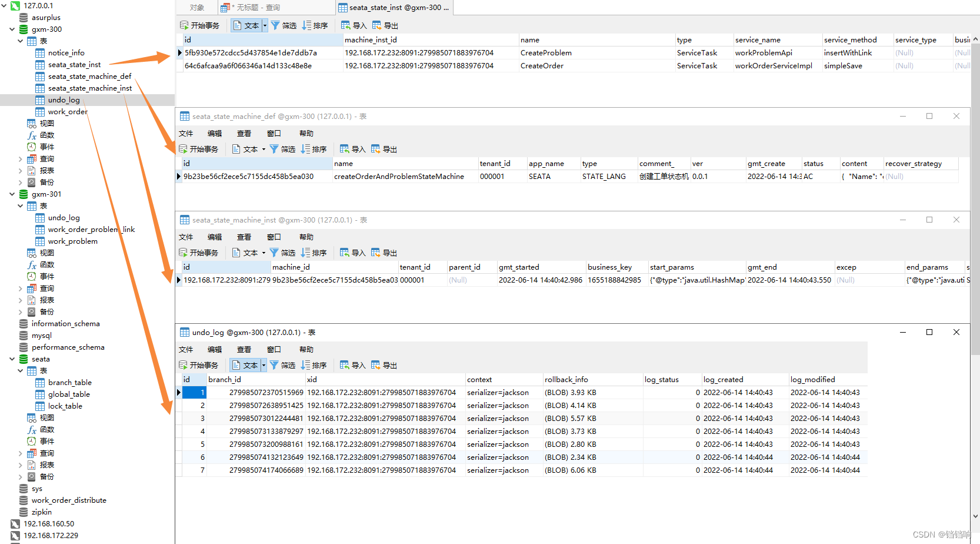Viewport: 980px width, 544px height.
Task: Open 窗口 menu in undo_log window
Action: [274, 350]
